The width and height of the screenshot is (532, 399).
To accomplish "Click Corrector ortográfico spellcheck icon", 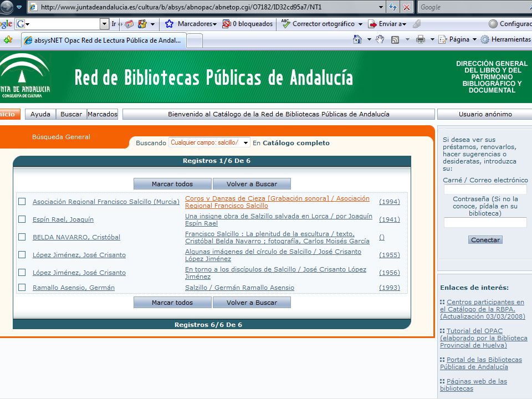I will coord(286,24).
